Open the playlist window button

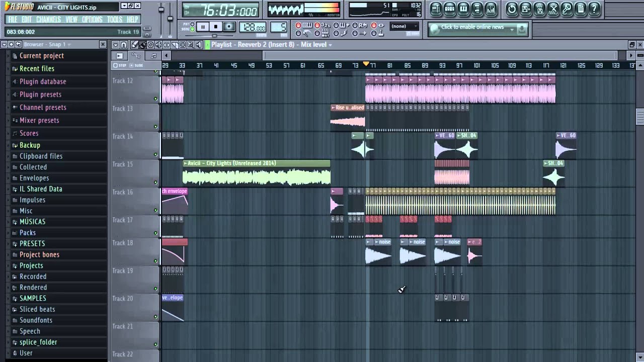pyautogui.click(x=436, y=9)
